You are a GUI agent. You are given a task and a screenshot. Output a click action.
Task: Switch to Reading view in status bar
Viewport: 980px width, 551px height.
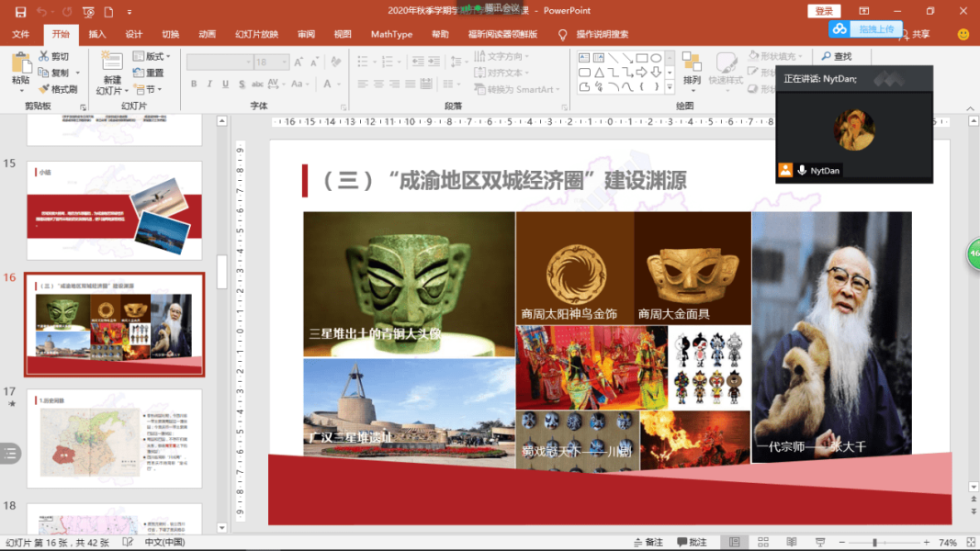point(791,542)
